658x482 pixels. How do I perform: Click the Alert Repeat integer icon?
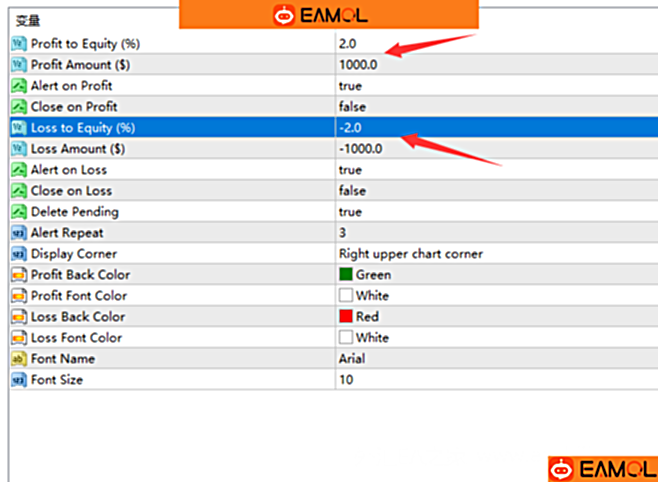click(18, 233)
